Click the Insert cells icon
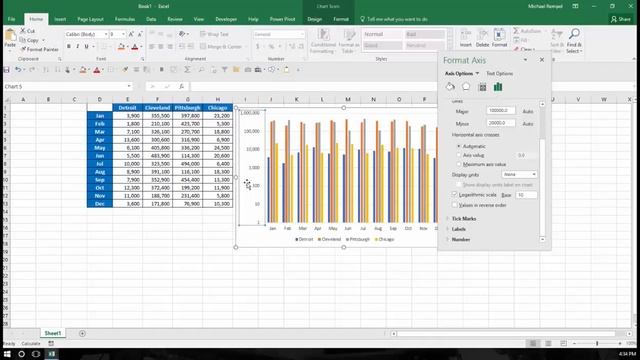This screenshot has height=360, width=640. coord(465,38)
